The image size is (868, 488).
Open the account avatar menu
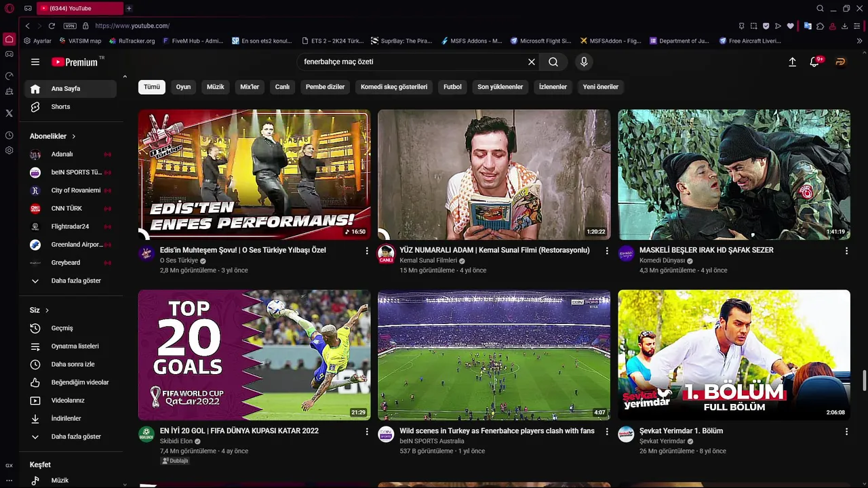840,62
